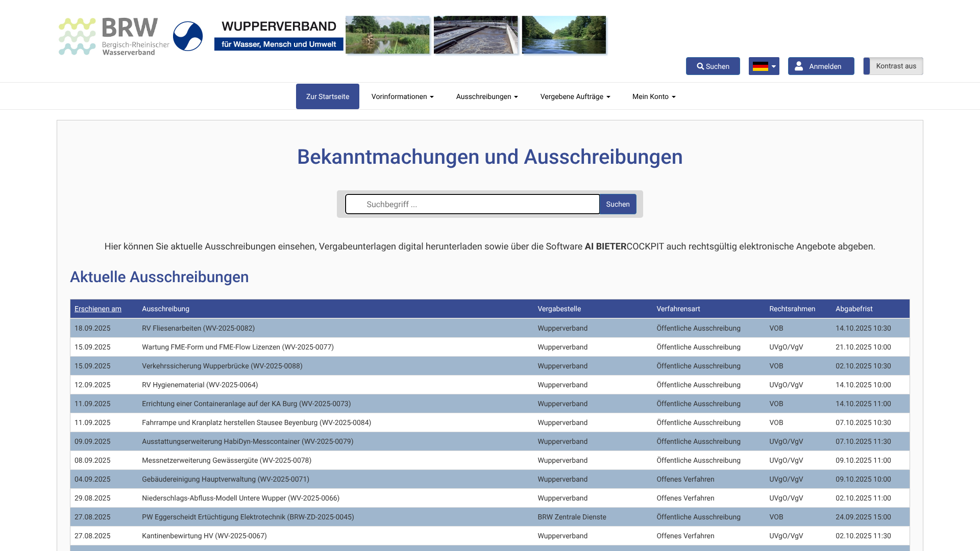This screenshot has height=551, width=980.
Task: Click the Anmelden user icon button
Action: coord(821,66)
